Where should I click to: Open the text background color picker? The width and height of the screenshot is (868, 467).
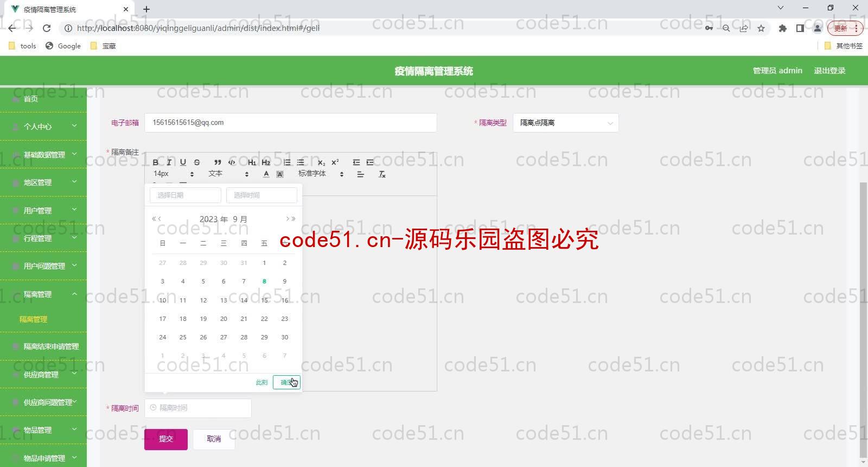pos(280,174)
